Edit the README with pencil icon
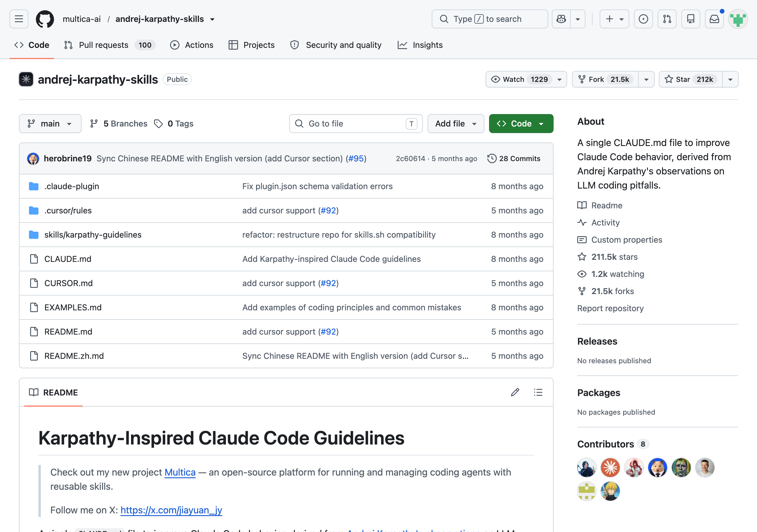Viewport: 757px width, 532px height. click(515, 392)
